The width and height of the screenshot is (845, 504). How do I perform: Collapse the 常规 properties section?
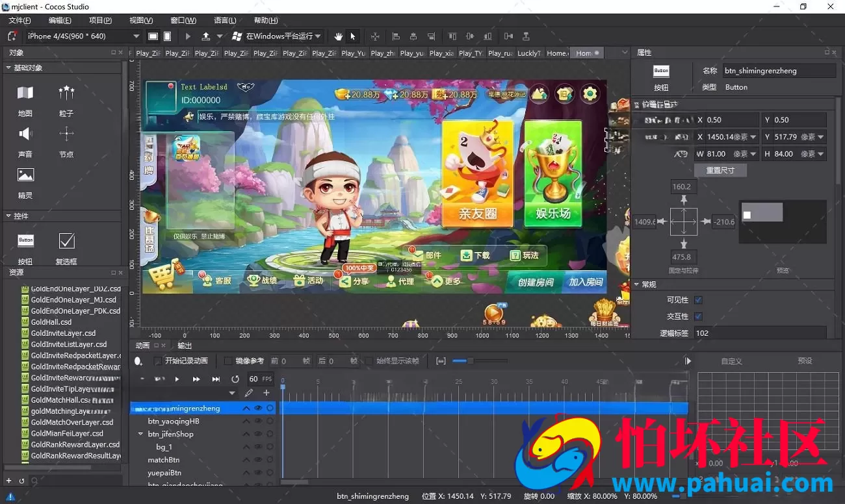[x=636, y=284]
